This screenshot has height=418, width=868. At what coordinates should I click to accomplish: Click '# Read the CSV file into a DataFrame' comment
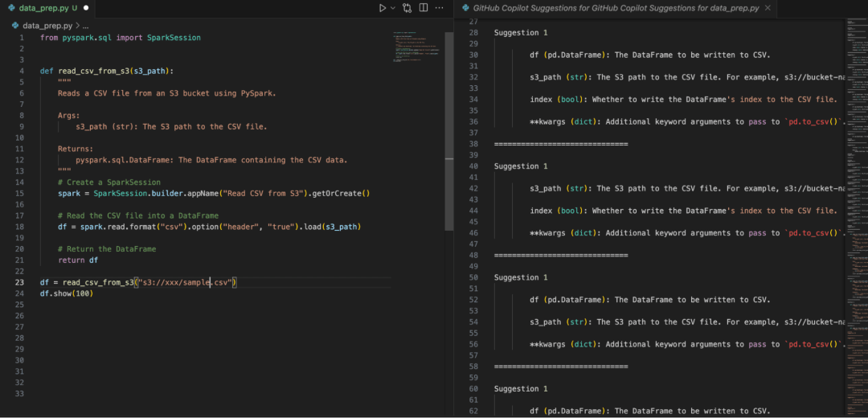[138, 215]
